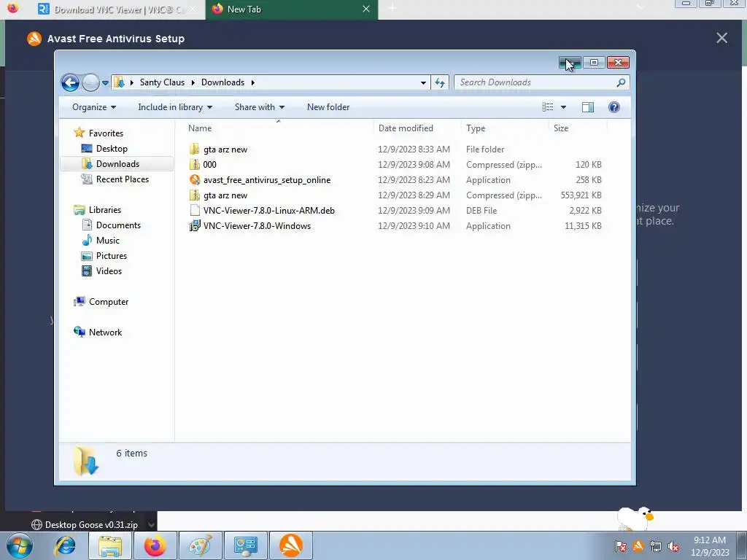Open Music library
This screenshot has height=560, width=747.
point(108,241)
